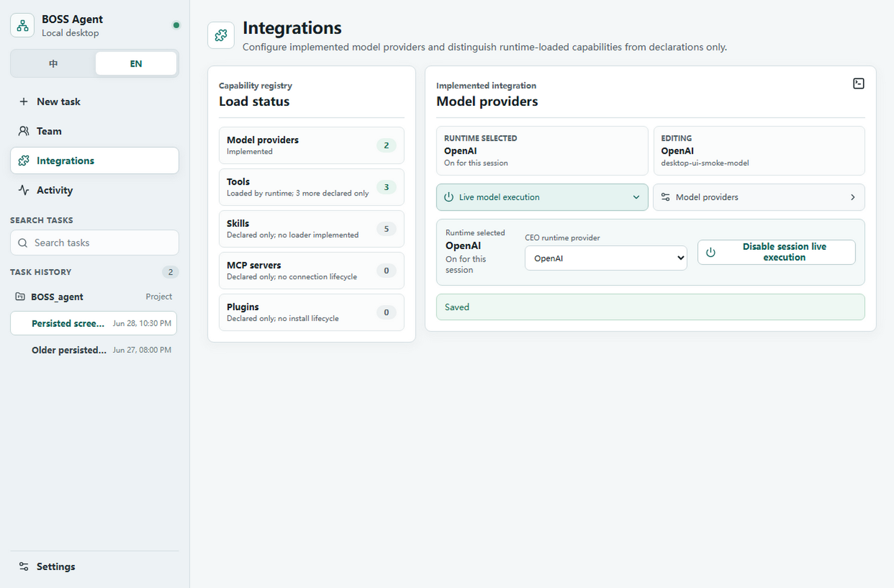Viewport: 894px width, 588px height.
Task: Disable session live execution
Action: (776, 252)
